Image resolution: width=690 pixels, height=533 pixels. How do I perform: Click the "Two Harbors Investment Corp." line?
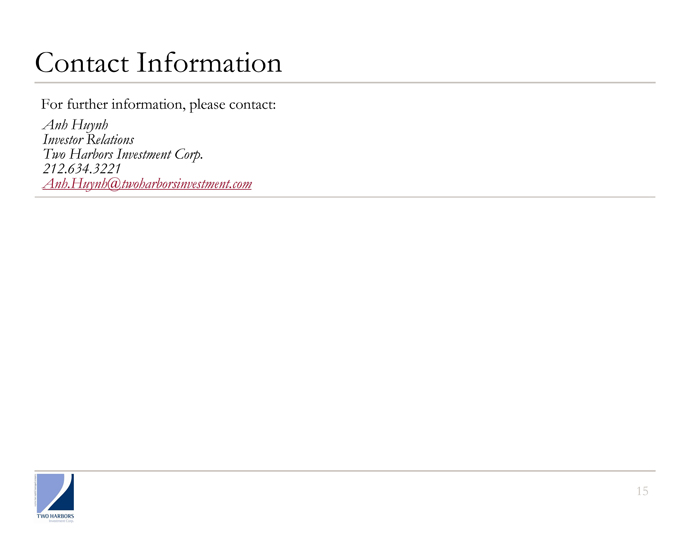tap(123, 154)
